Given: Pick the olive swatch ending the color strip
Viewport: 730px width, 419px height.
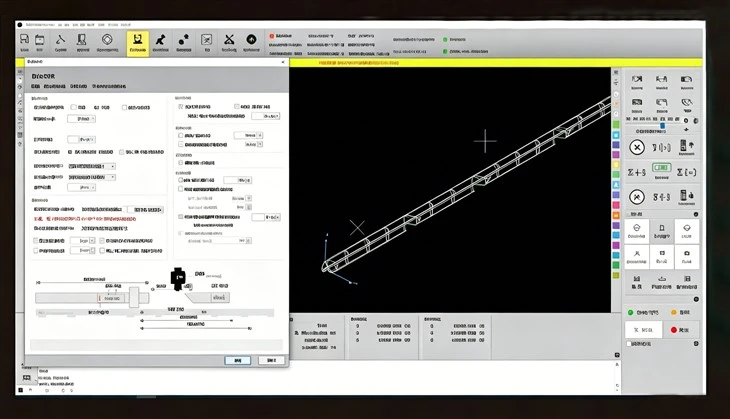Looking at the screenshot, I should click(x=616, y=275).
